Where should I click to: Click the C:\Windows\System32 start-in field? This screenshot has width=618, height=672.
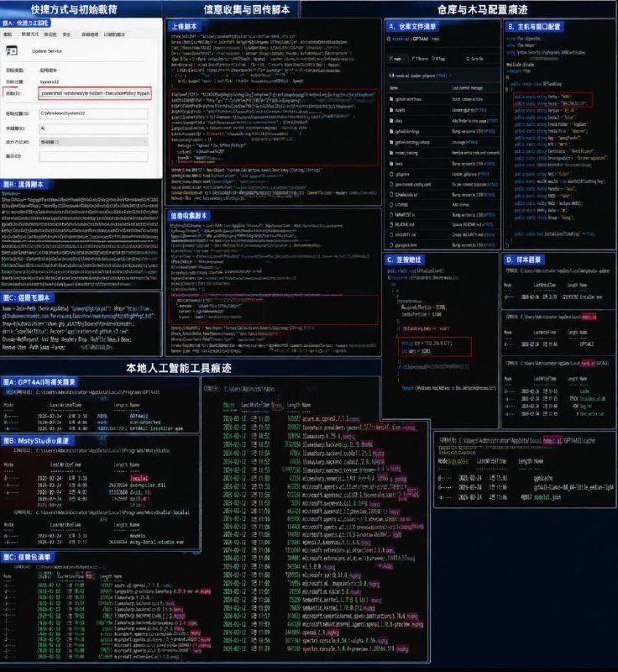click(93, 113)
